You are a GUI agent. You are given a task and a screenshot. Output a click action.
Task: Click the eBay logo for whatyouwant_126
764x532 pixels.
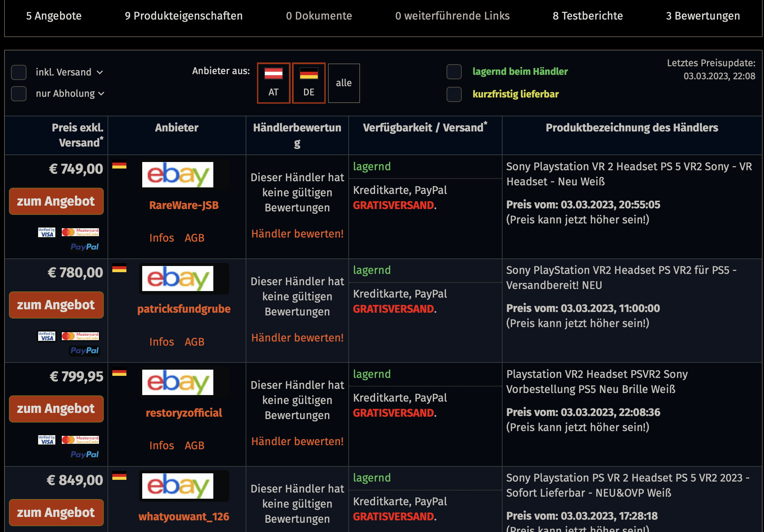coord(178,486)
